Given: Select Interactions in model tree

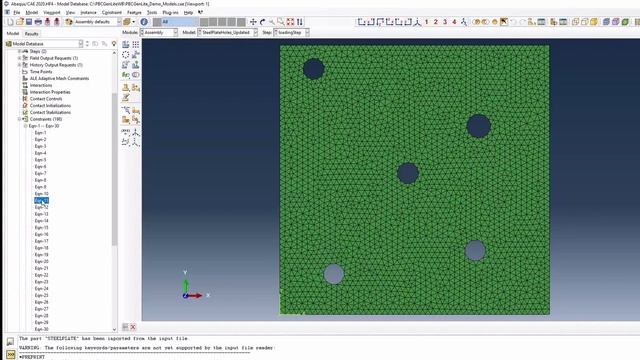Looking at the screenshot, I should tap(41, 85).
